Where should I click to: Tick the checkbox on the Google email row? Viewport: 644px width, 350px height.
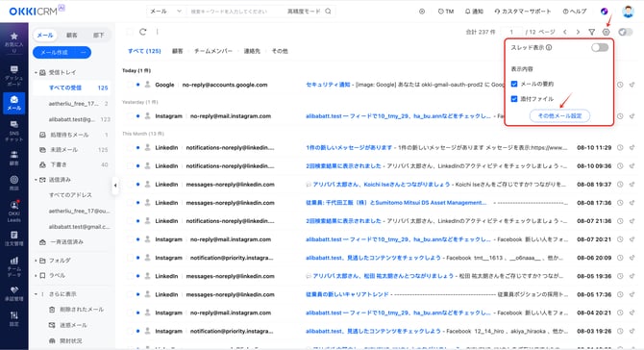pyautogui.click(x=130, y=85)
